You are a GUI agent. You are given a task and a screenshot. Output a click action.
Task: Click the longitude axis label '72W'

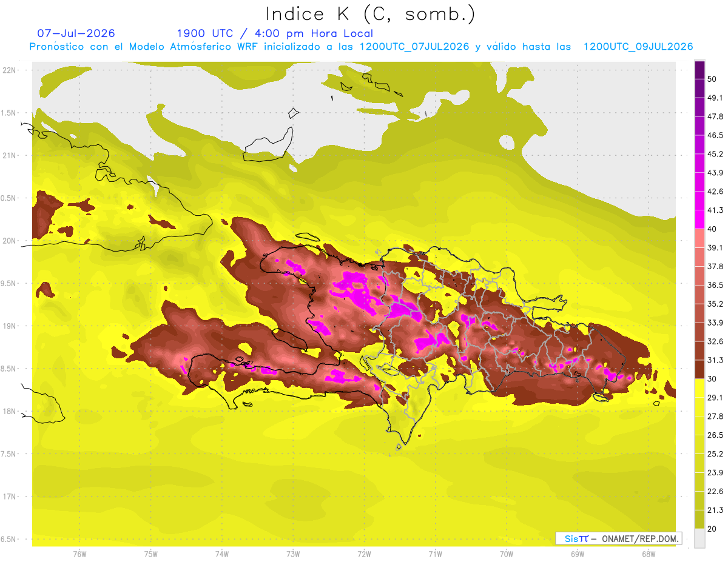click(x=364, y=554)
